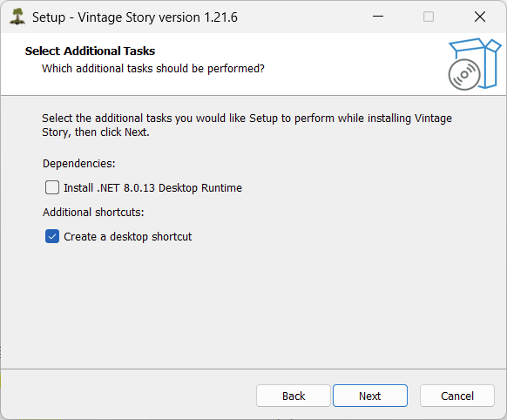The image size is (507, 420).
Task: Click the "Select Additional Tasks" heading
Action: click(x=90, y=51)
